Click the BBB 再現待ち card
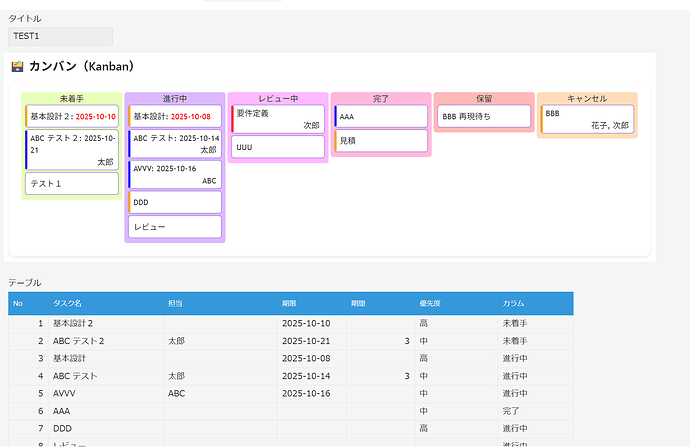 click(484, 117)
